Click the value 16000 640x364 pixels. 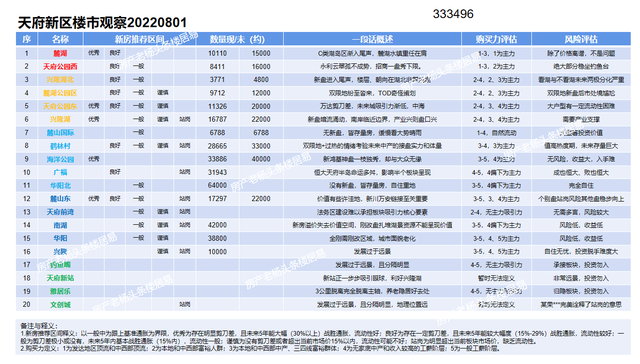click(261, 67)
